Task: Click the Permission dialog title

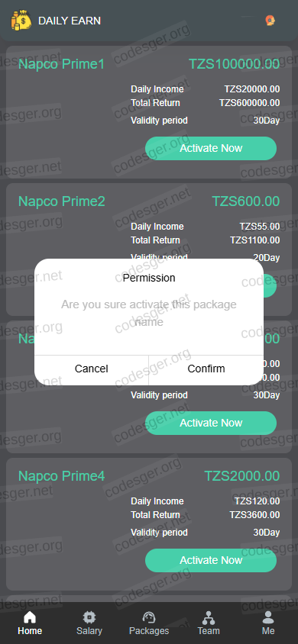Action: (x=149, y=278)
